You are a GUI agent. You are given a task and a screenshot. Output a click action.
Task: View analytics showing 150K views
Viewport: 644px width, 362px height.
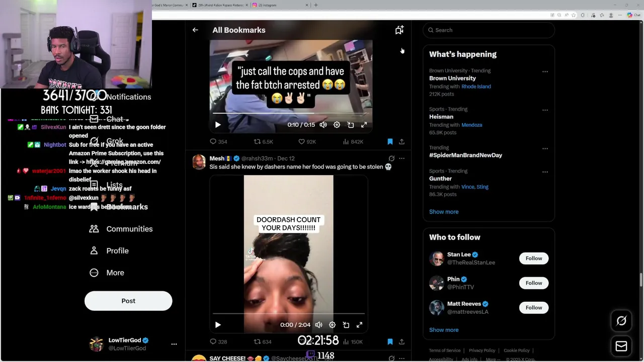point(353,342)
